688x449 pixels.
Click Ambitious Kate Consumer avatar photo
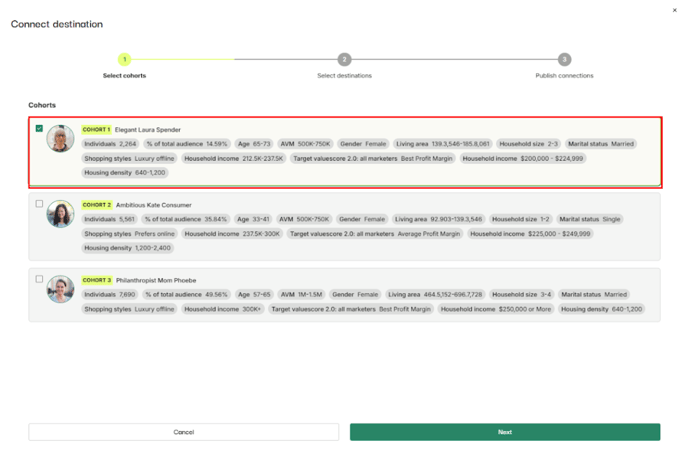pyautogui.click(x=60, y=214)
